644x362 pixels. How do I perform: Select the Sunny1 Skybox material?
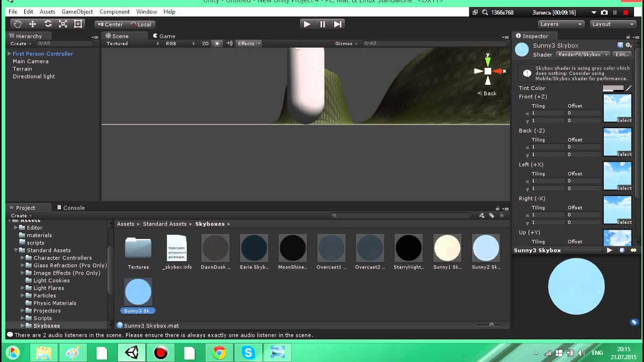point(447,252)
